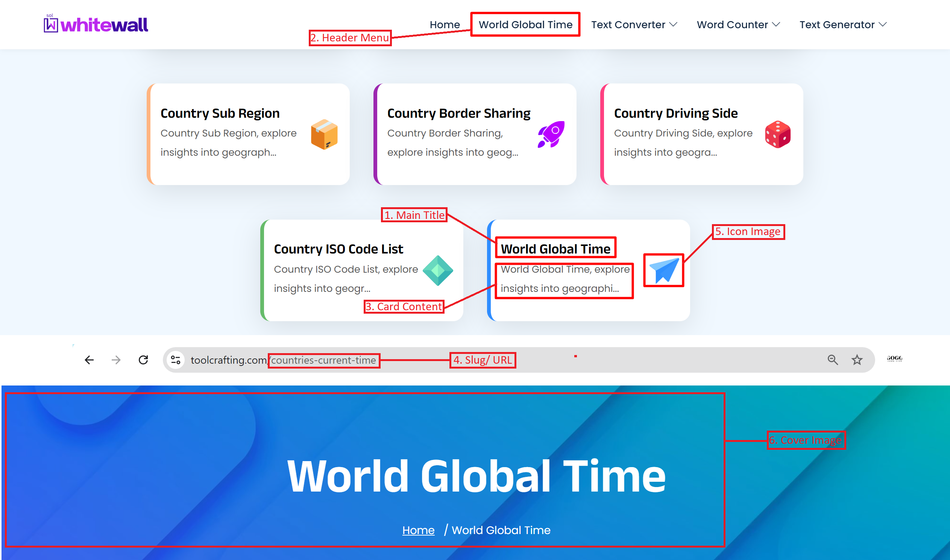The image size is (950, 560).
Task: Click the World Global Time card description
Action: [565, 279]
